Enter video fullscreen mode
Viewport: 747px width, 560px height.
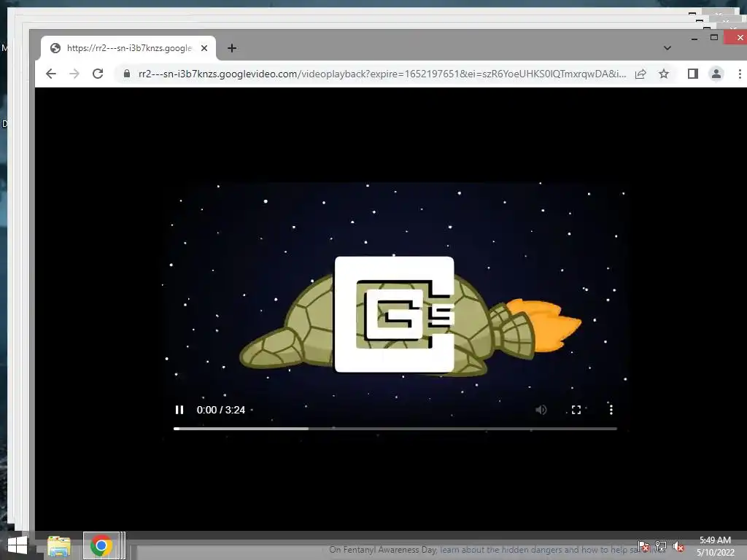576,410
